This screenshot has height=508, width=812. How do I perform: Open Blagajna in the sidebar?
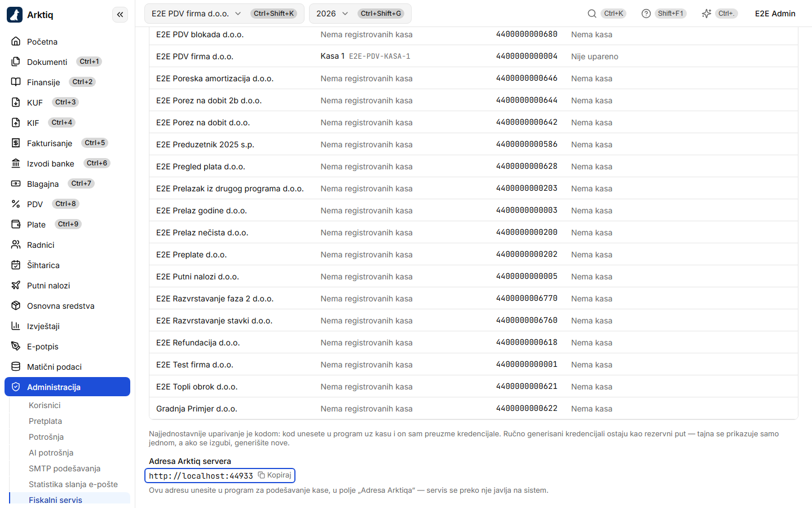(68, 183)
